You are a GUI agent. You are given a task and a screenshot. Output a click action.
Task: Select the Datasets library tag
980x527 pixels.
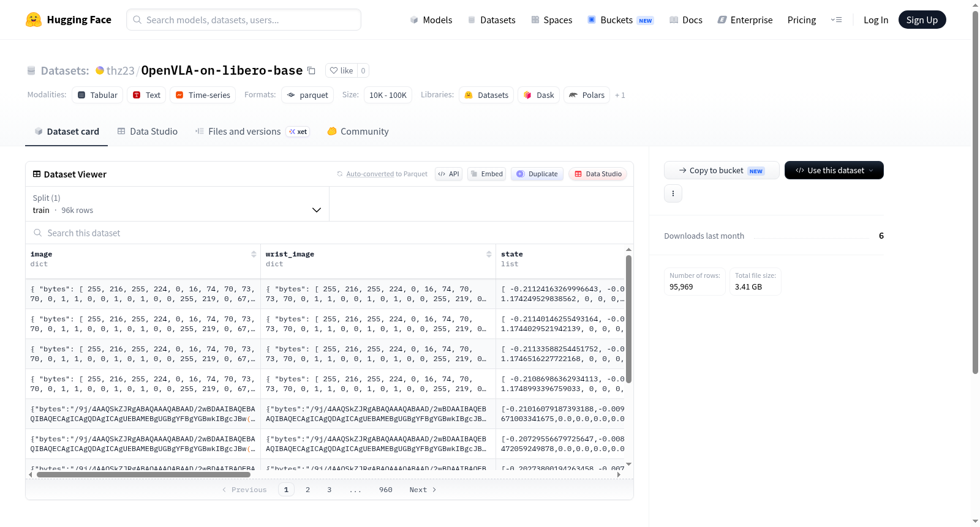(486, 95)
